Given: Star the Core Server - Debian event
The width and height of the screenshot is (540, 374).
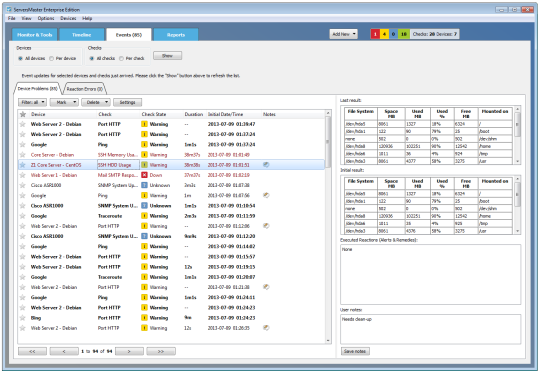Looking at the screenshot, I should pos(23,155).
